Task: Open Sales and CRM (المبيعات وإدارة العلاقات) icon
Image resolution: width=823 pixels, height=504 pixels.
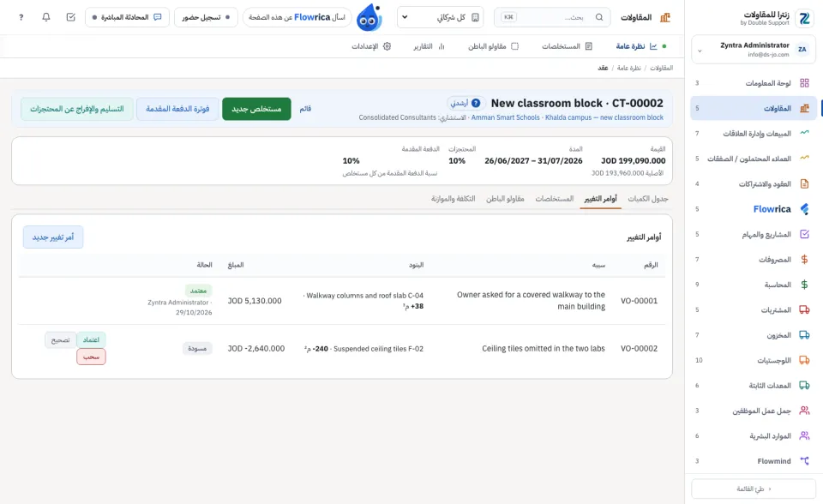Action: click(804, 134)
